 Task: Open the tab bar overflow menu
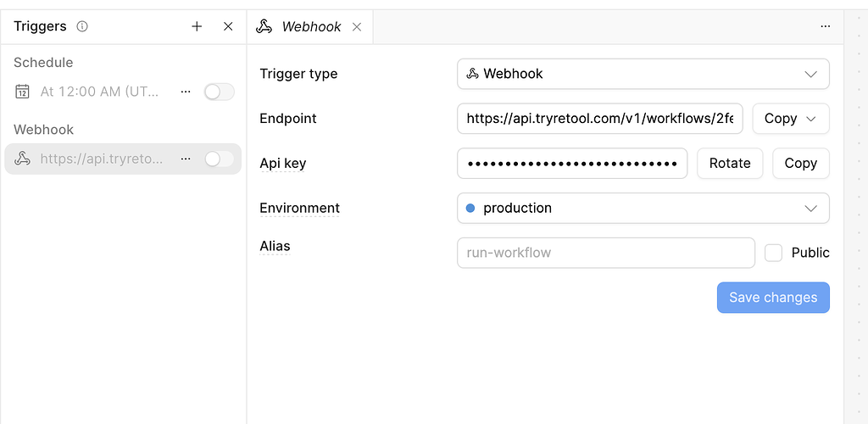pos(826,26)
